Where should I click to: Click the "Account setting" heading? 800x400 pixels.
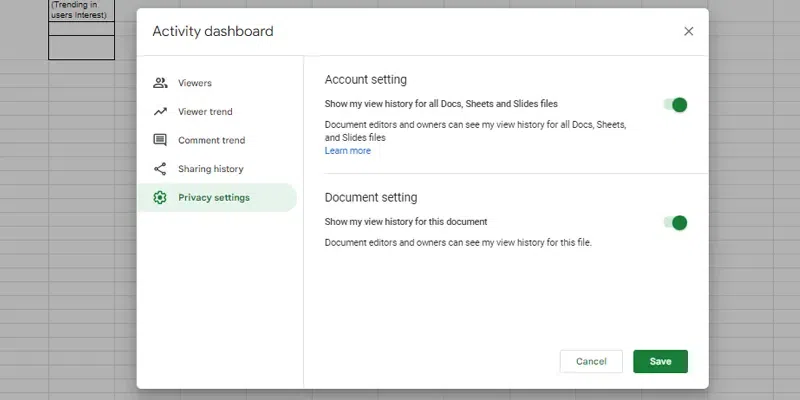click(366, 80)
